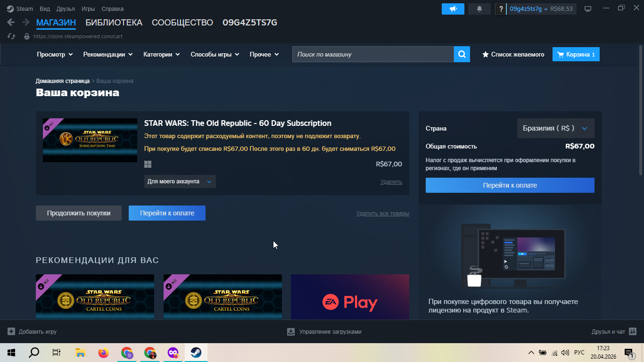This screenshot has height=362, width=644.
Task: Click Перейти к оплате below the cart item
Action: point(167,213)
